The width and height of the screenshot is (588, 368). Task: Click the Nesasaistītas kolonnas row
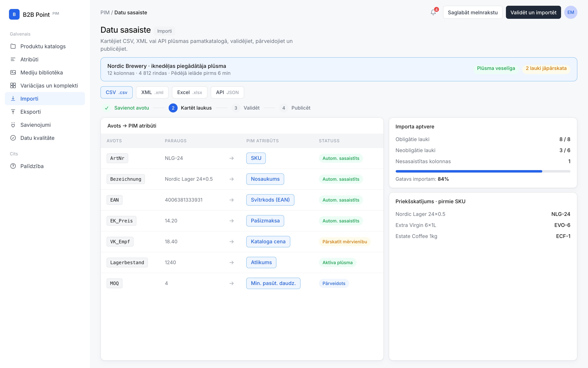[x=483, y=161]
